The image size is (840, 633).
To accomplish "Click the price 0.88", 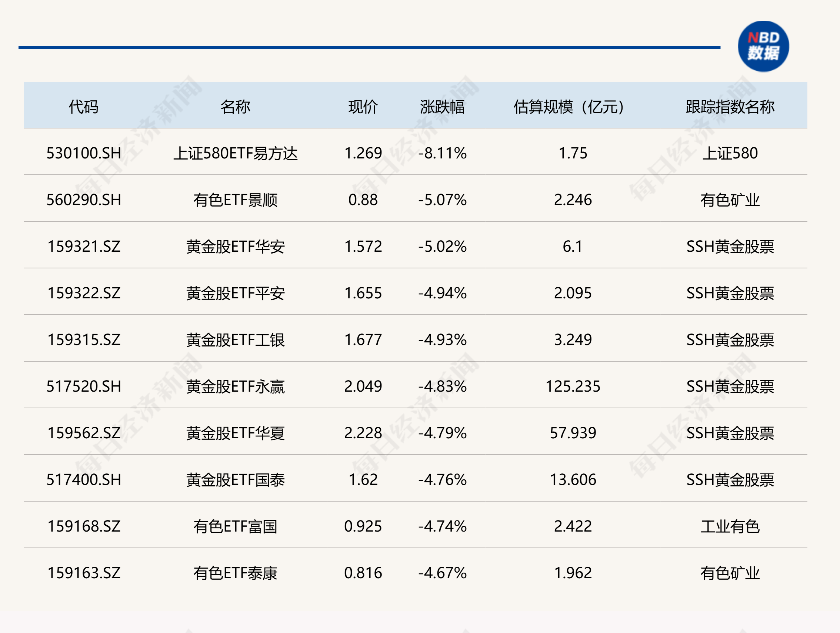I will 363,200.
